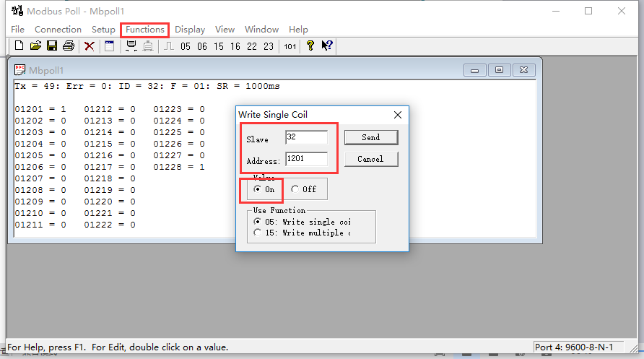Image resolution: width=644 pixels, height=359 pixels.
Task: Select coil row 01217 = 0
Action: [110, 167]
